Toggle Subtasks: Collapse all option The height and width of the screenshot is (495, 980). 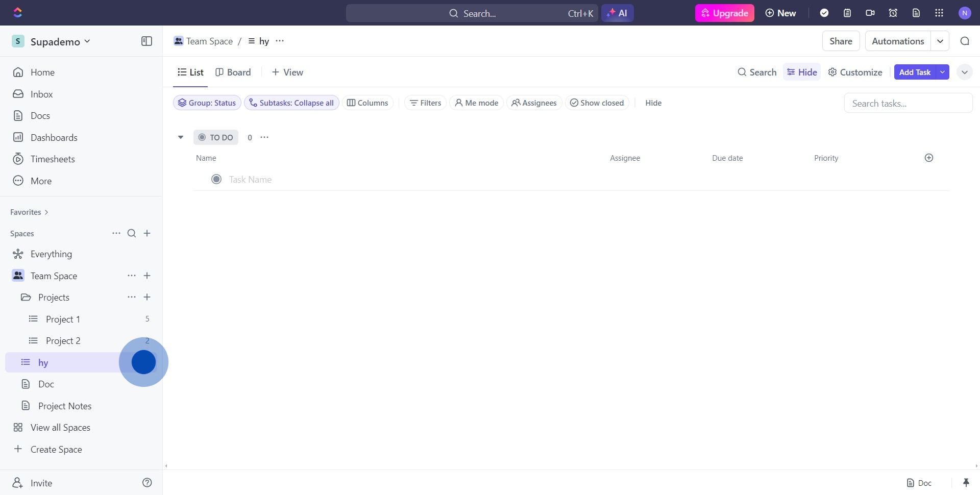coord(291,103)
